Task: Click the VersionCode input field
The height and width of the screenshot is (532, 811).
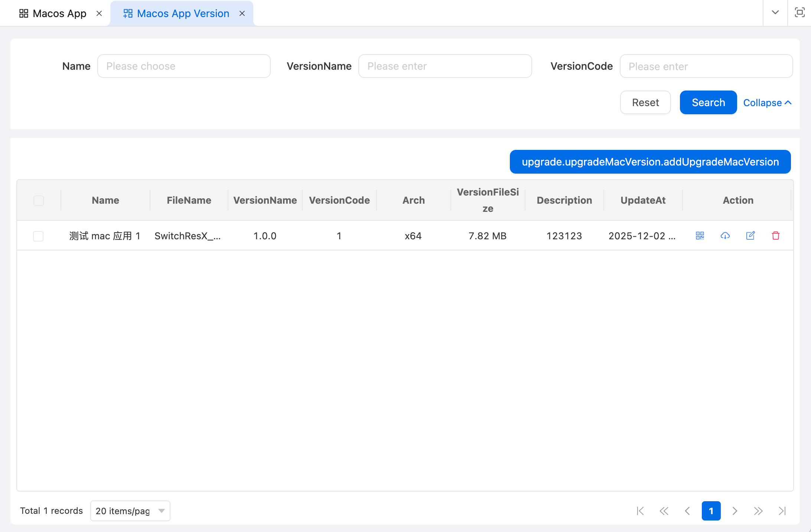Action: tap(706, 66)
